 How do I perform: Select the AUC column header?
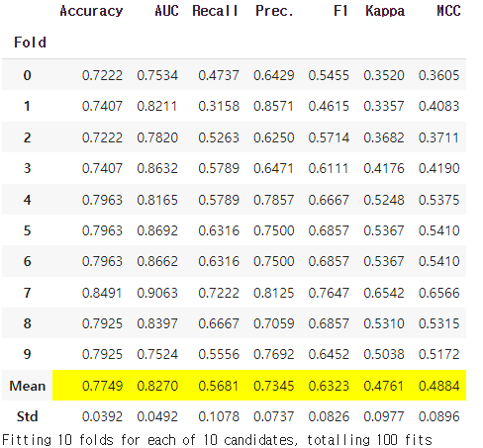166,11
